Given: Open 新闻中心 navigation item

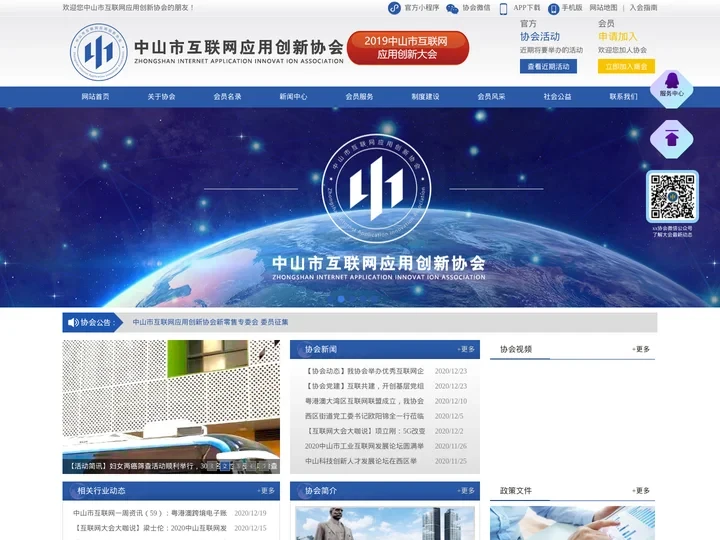Looking at the screenshot, I should (293, 96).
